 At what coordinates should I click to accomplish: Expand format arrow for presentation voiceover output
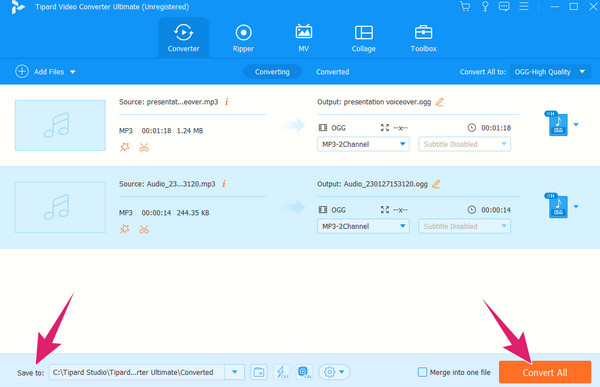576,124
